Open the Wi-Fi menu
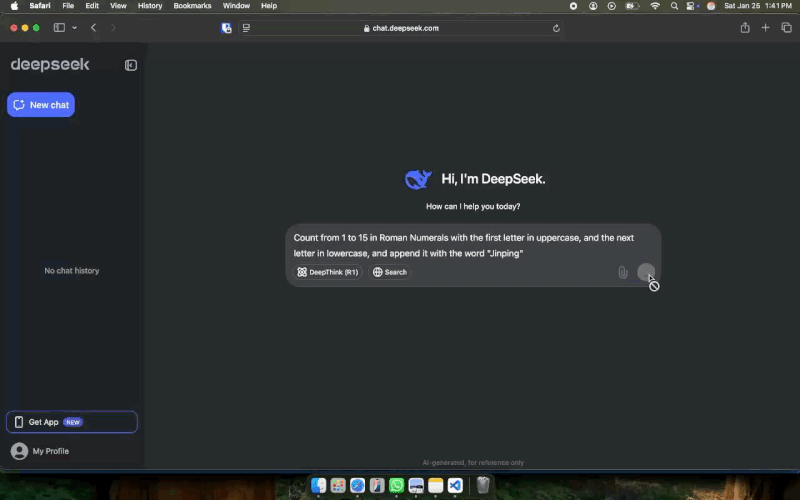Viewport: 800px width, 500px height. (x=655, y=6)
